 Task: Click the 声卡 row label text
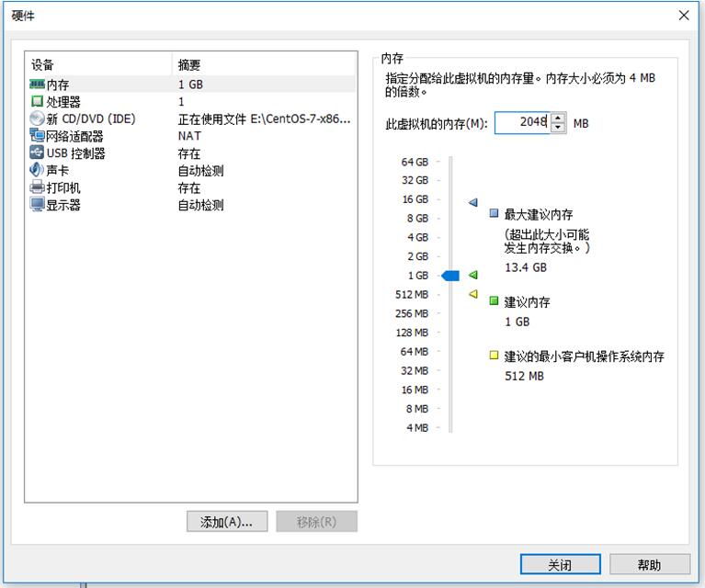coord(58,170)
